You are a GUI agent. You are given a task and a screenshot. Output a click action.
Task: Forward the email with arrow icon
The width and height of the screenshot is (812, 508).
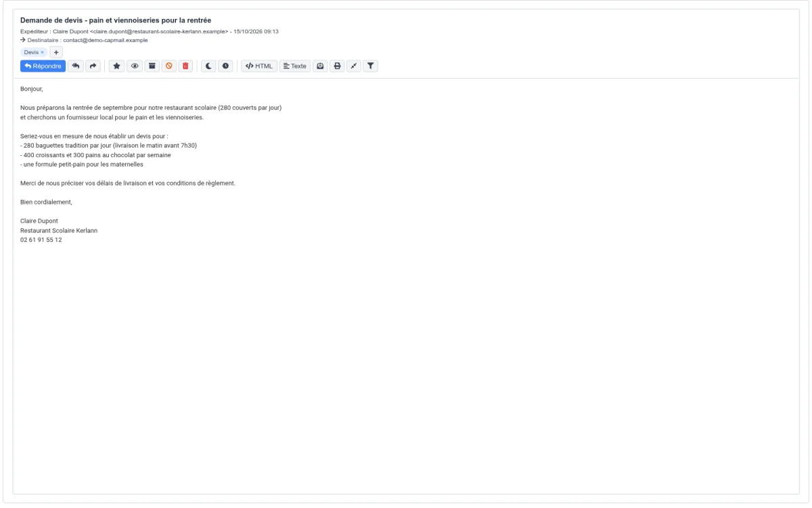93,66
